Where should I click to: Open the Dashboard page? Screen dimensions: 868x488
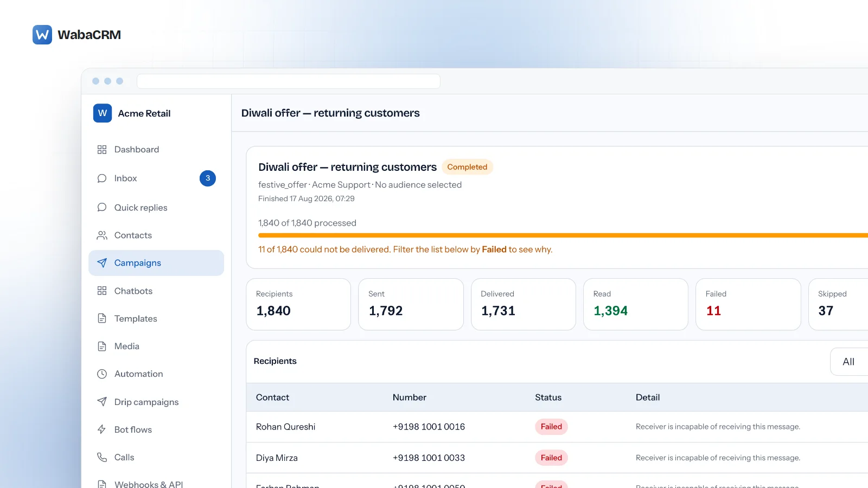pos(156,150)
